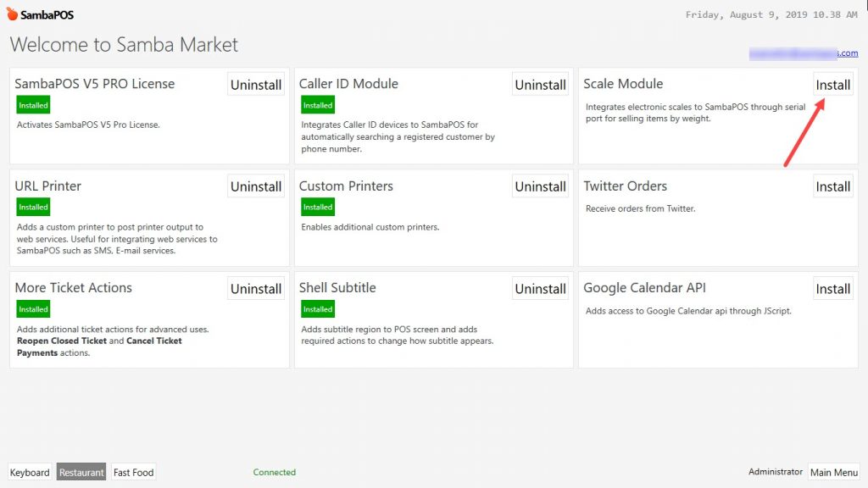Click the Connected status text
Viewport: 868px width, 488px height.
click(x=275, y=472)
